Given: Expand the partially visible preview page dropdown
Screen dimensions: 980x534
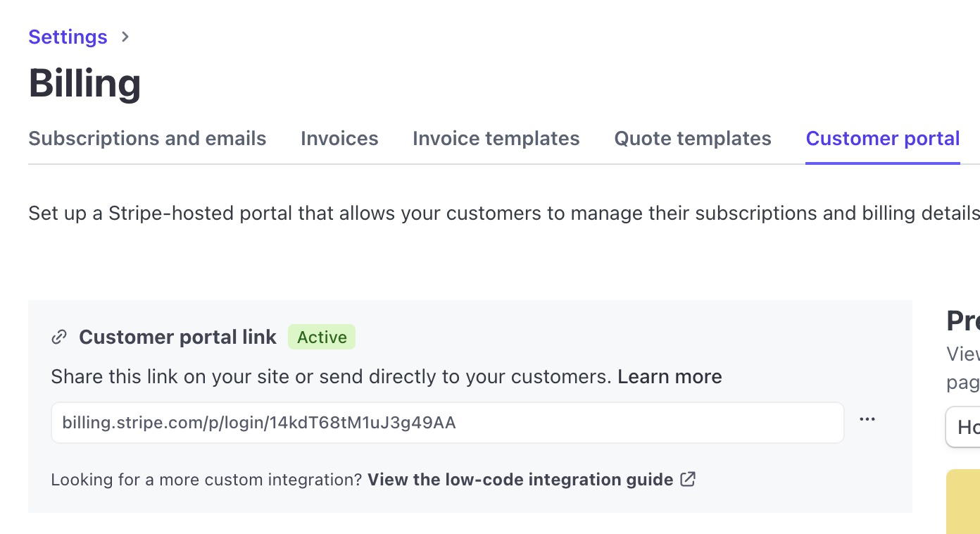Looking at the screenshot, I should pyautogui.click(x=964, y=427).
